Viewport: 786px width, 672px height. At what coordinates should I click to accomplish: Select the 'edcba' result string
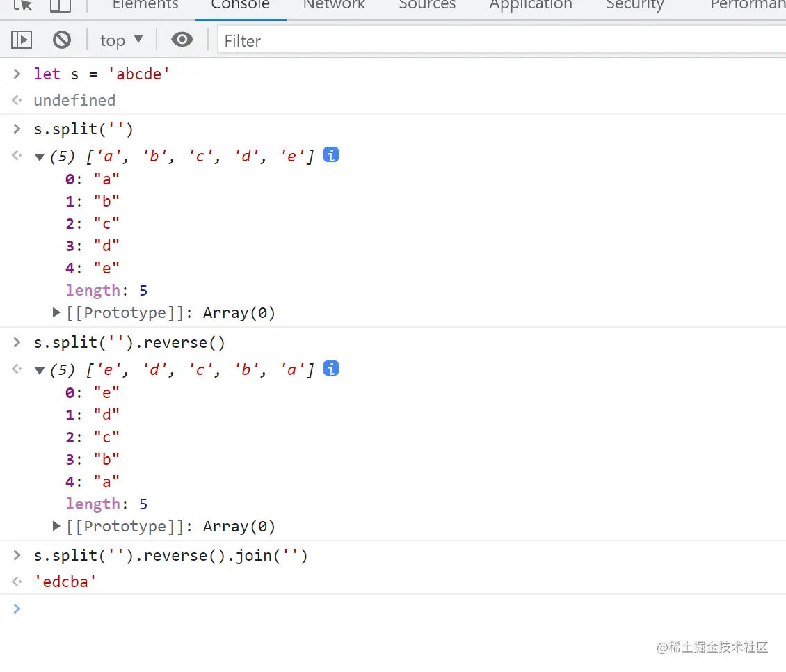pos(65,582)
